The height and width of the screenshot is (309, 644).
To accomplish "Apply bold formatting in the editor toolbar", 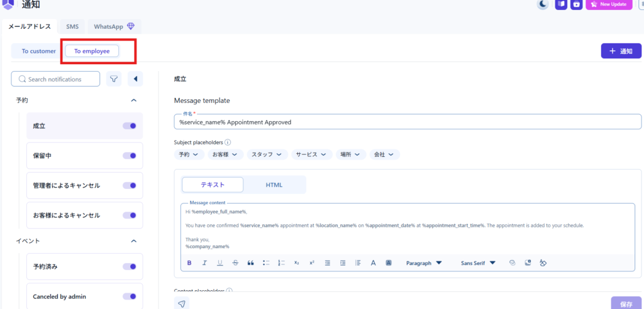I will (189, 263).
